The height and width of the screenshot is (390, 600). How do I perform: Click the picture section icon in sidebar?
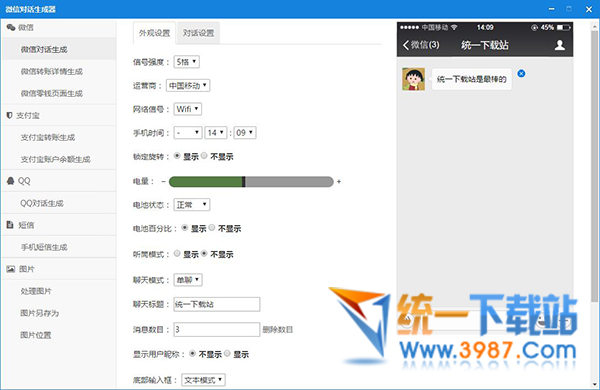pyautogui.click(x=10, y=269)
